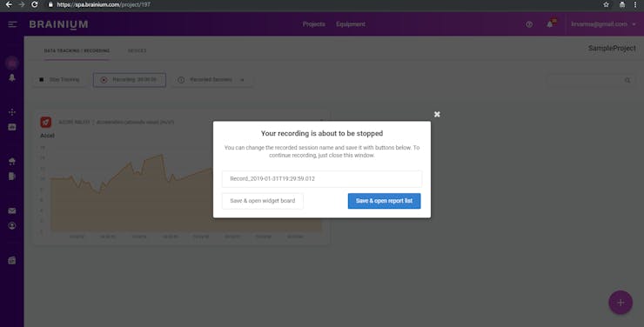
Task: Expand the Recorded Sessions dropdown
Action: 212,80
